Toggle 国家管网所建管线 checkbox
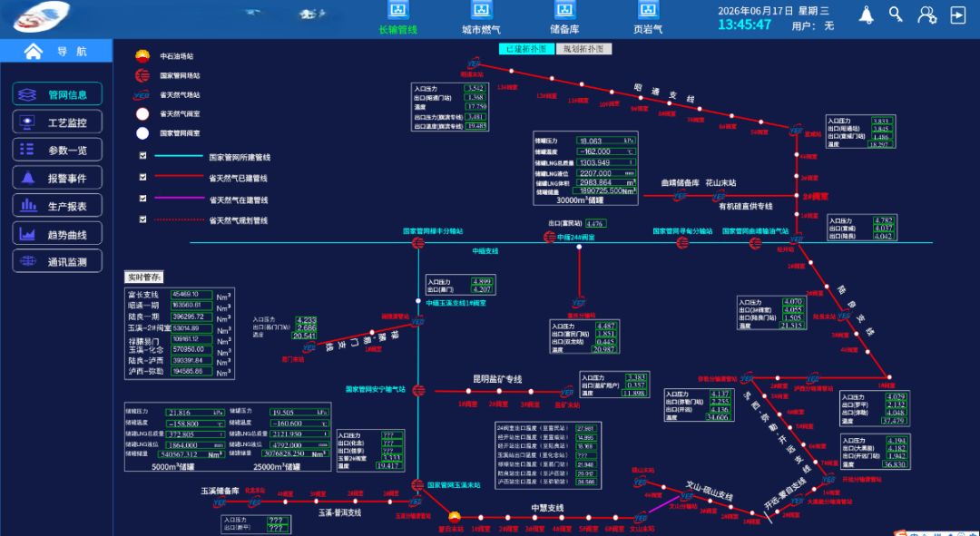980x536 pixels. (x=143, y=156)
